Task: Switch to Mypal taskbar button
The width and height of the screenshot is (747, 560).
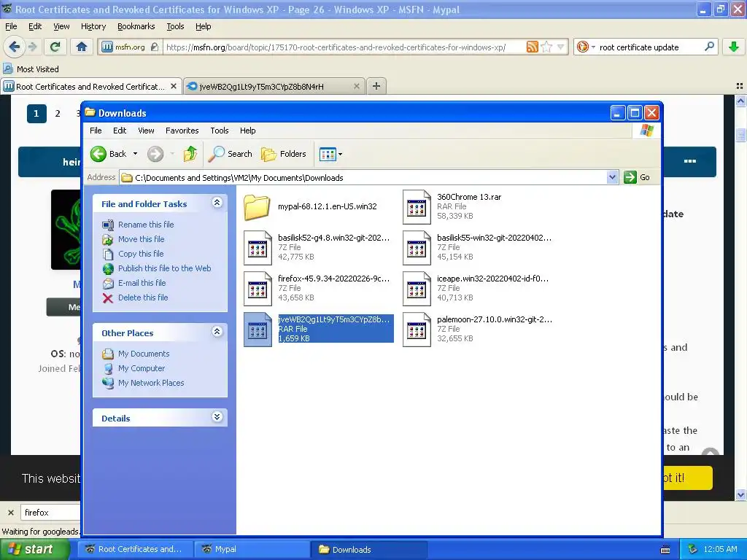Action: (x=252, y=549)
